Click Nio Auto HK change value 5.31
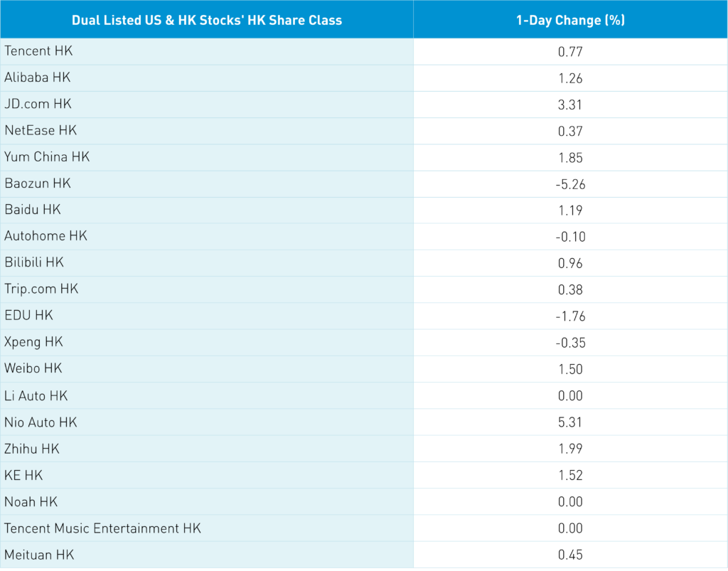728x571 pixels. [570, 422]
